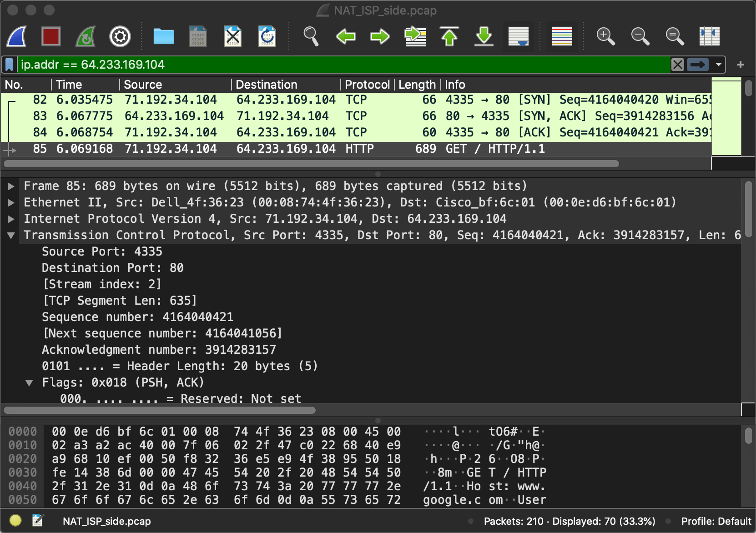Collapse the Flags: 0x018 subtree
Image resolution: width=756 pixels, height=533 pixels.
tap(29, 383)
